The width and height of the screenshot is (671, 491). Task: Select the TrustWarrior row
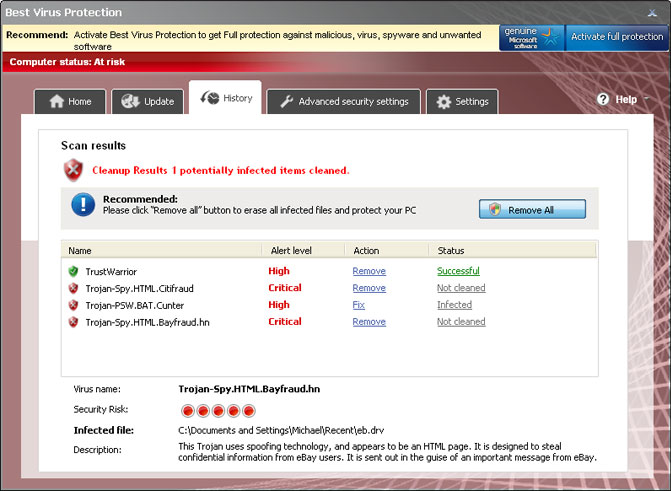click(330, 271)
